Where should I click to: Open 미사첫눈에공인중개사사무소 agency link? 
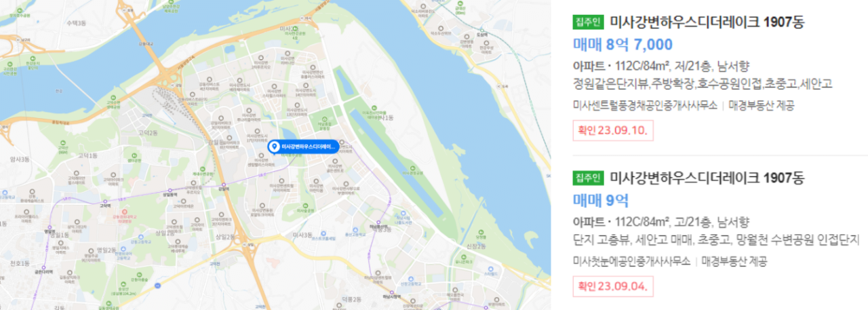pyautogui.click(x=631, y=261)
